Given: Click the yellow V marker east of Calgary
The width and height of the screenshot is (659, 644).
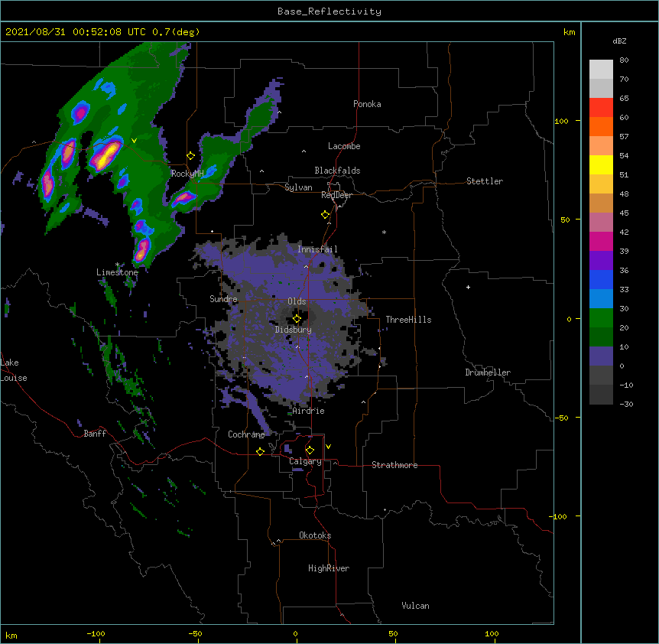Looking at the screenshot, I should click(328, 447).
